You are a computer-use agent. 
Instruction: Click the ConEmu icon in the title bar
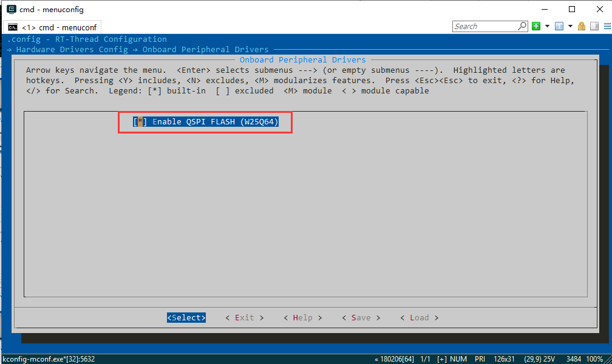(x=11, y=9)
